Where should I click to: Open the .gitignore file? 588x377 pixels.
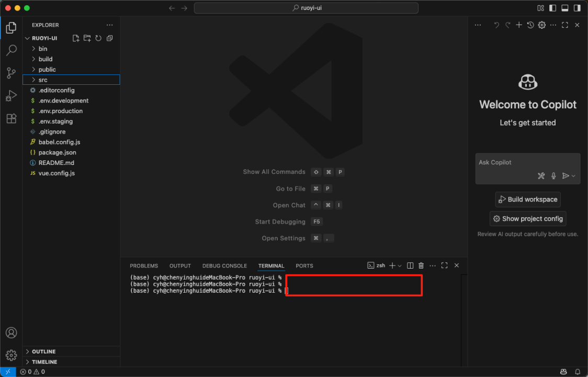coord(71,132)
